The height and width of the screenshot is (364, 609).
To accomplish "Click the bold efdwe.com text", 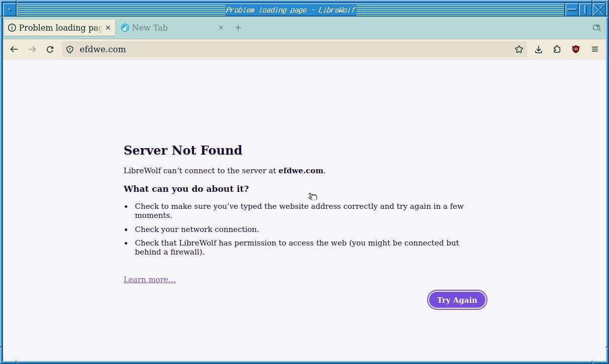I will pyautogui.click(x=301, y=171).
